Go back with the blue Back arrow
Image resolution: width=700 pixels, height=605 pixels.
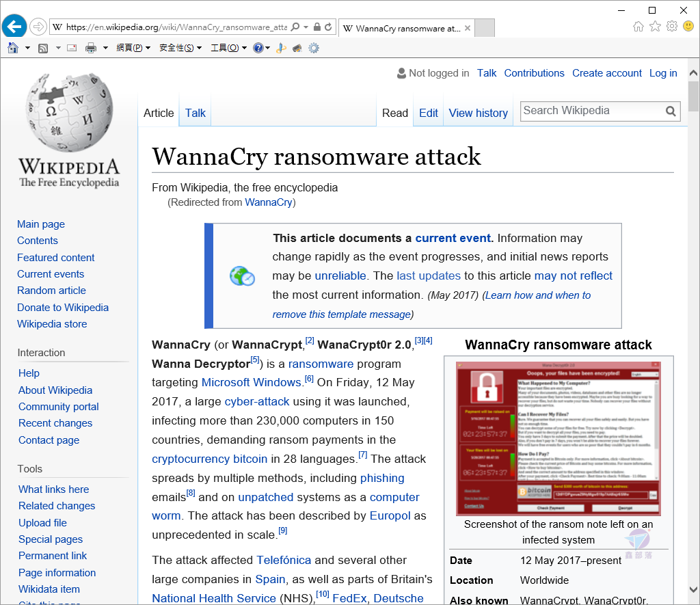[14, 27]
